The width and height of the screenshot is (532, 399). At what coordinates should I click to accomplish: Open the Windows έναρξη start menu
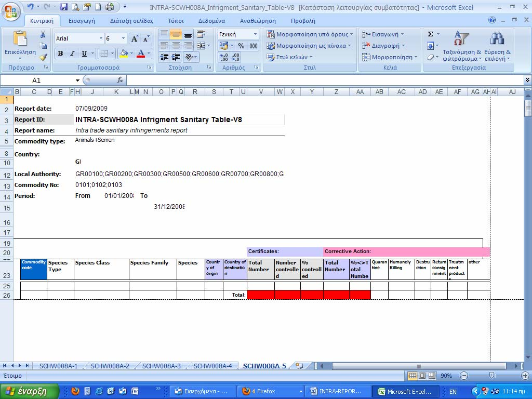(30, 391)
